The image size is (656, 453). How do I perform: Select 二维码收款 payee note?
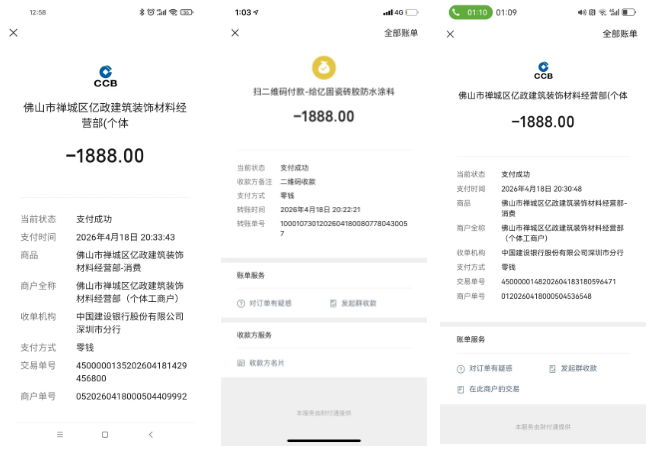298,182
